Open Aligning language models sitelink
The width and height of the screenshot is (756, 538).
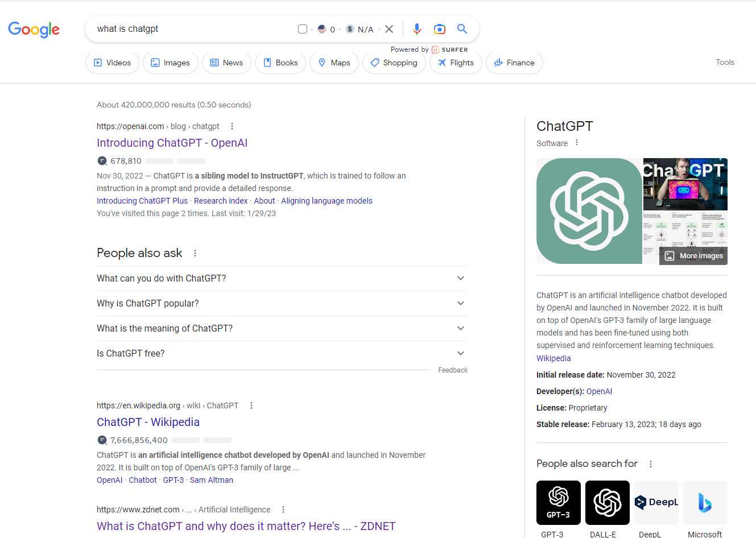[327, 201]
